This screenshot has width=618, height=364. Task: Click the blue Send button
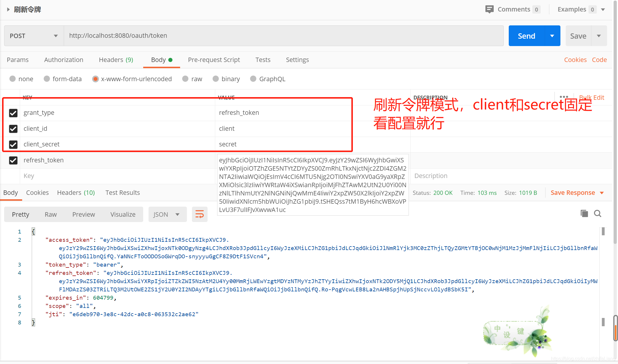click(526, 36)
